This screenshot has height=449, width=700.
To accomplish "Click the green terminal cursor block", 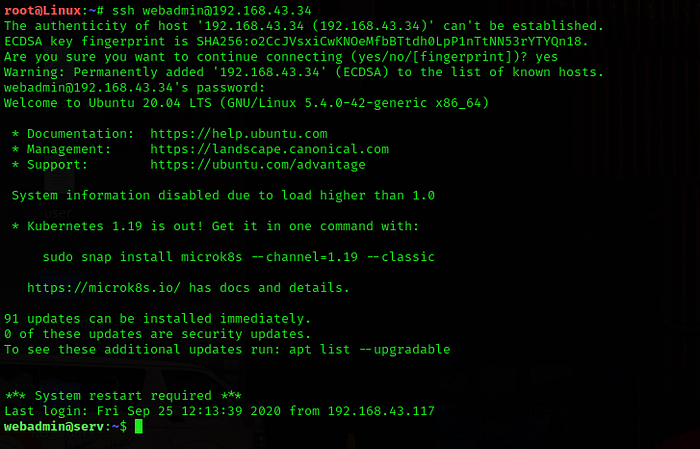I will 140,427.
